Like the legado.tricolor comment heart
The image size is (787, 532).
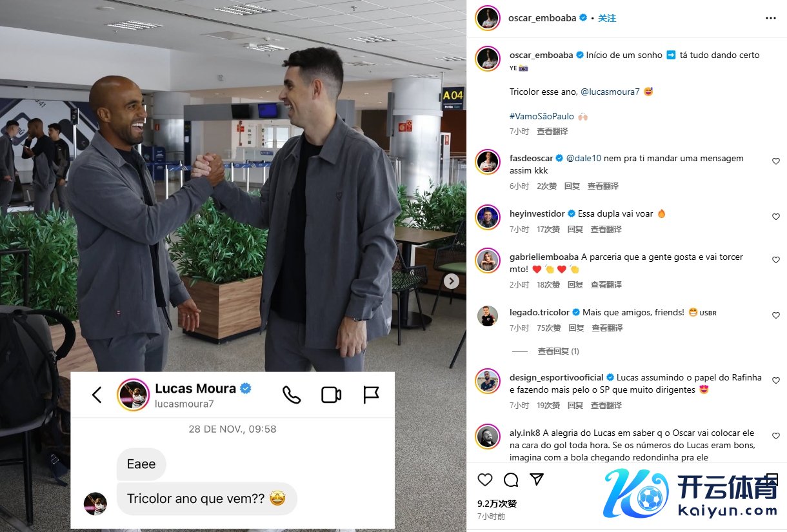(776, 315)
